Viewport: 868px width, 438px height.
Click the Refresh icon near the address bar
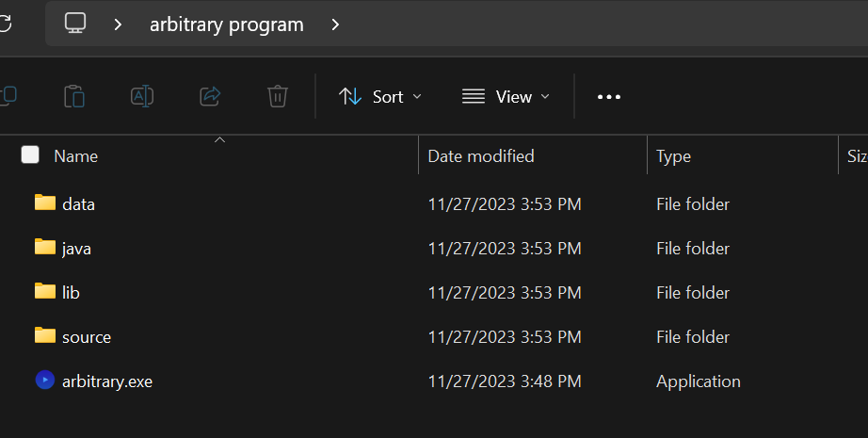(x=5, y=24)
